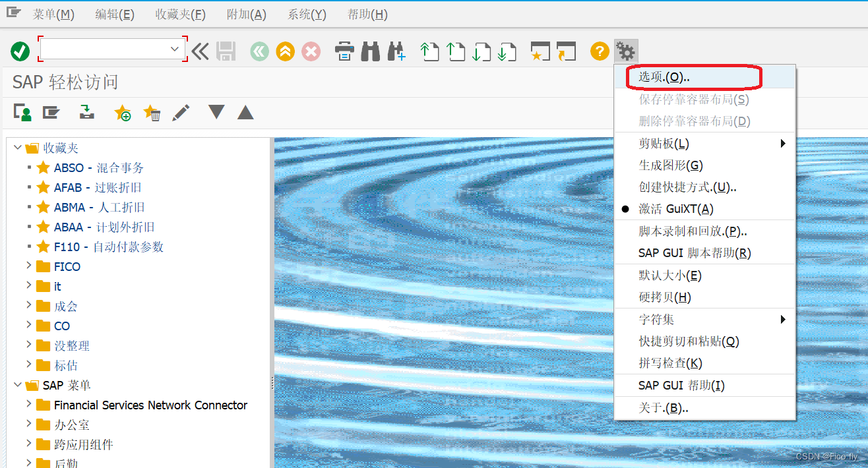Choose 默认大小(E) menu entry
Viewport: 868px width, 468px height.
[705, 276]
